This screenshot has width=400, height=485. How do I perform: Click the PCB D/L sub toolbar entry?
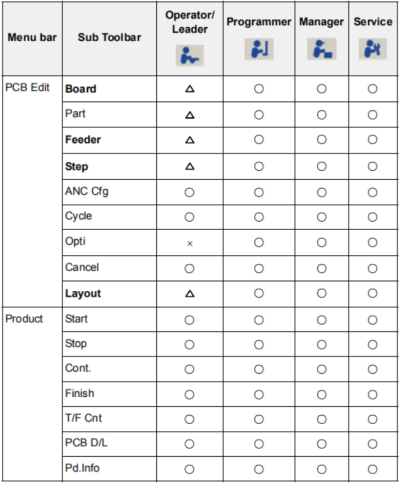click(86, 443)
